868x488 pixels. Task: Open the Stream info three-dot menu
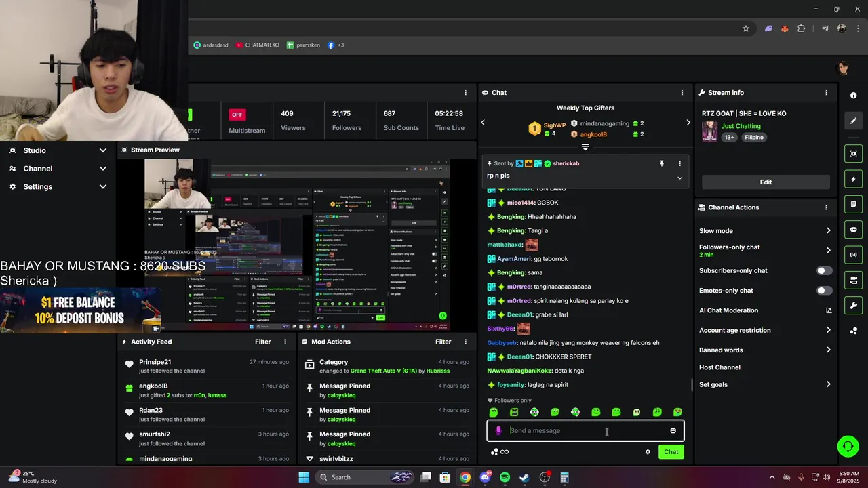[x=826, y=93]
